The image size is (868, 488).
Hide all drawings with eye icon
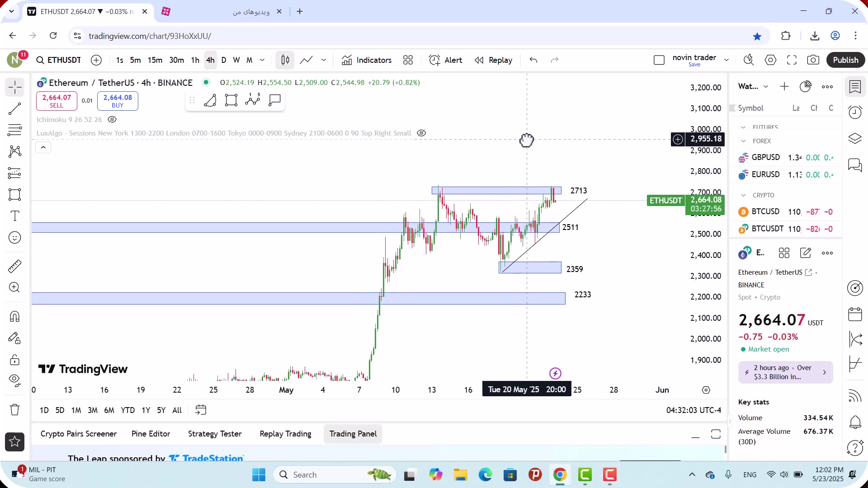pos(15,380)
